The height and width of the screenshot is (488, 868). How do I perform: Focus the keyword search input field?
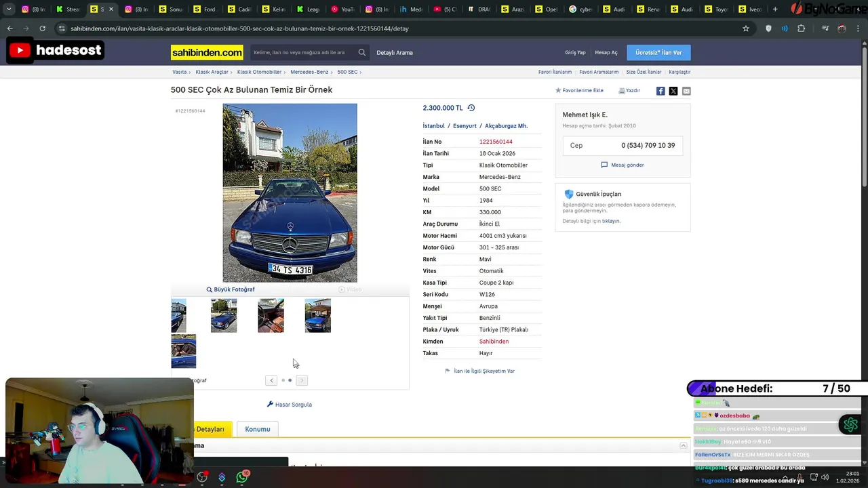coord(302,52)
